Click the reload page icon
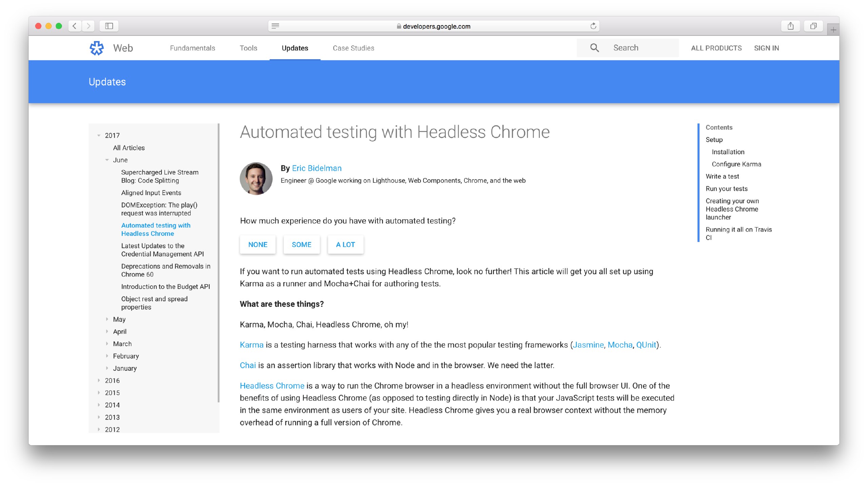The width and height of the screenshot is (868, 486). tap(593, 26)
